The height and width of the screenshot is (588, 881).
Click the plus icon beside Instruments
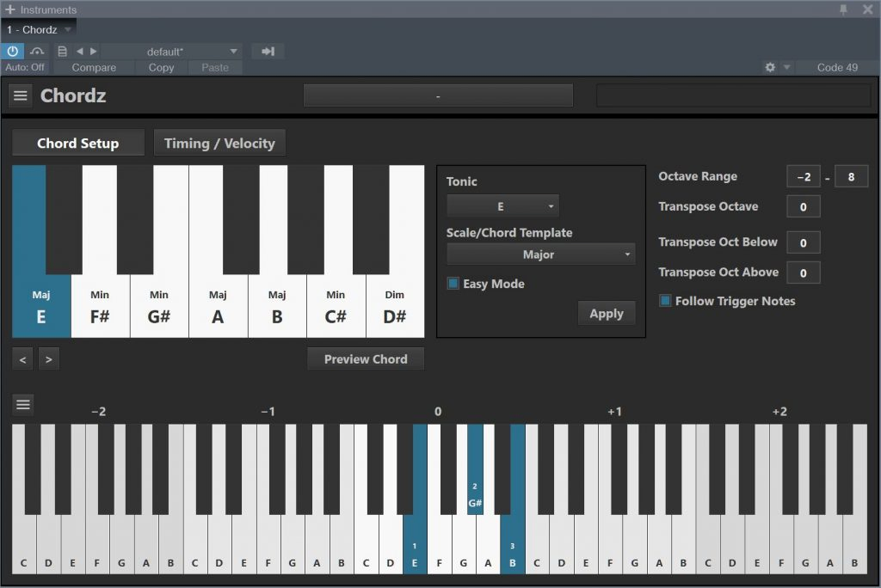point(9,9)
